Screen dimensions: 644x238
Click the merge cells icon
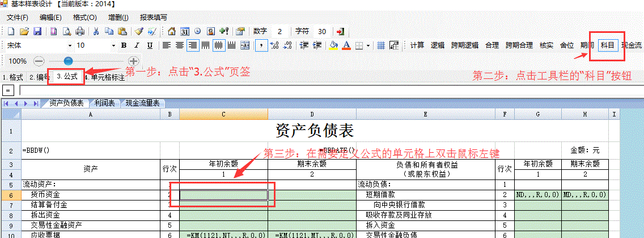pos(245,45)
